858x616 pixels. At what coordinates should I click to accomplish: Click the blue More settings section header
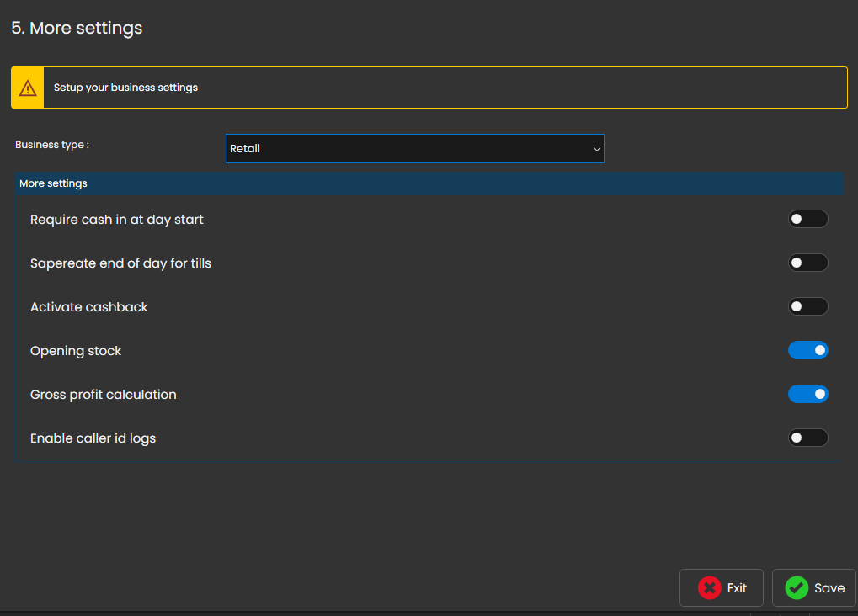coord(429,183)
